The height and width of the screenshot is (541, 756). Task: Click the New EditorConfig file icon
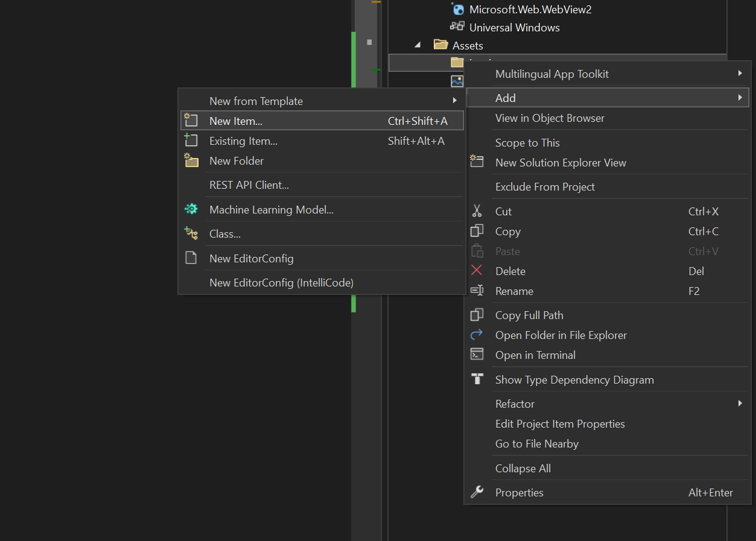coord(191,258)
